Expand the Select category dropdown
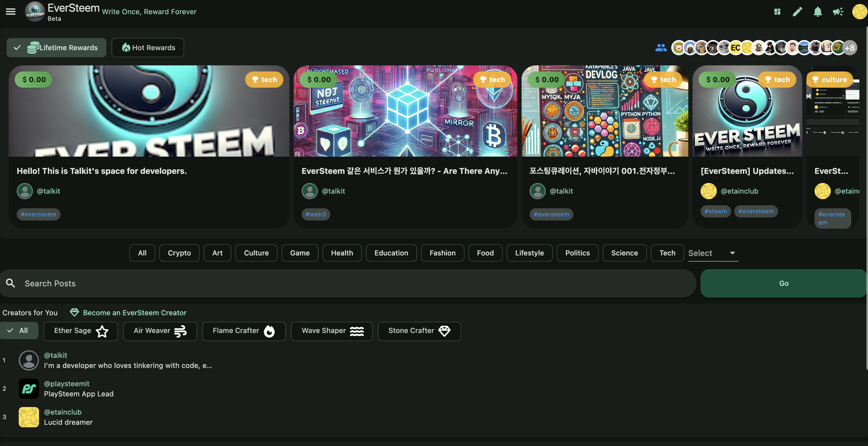868x446 pixels. pos(713,253)
